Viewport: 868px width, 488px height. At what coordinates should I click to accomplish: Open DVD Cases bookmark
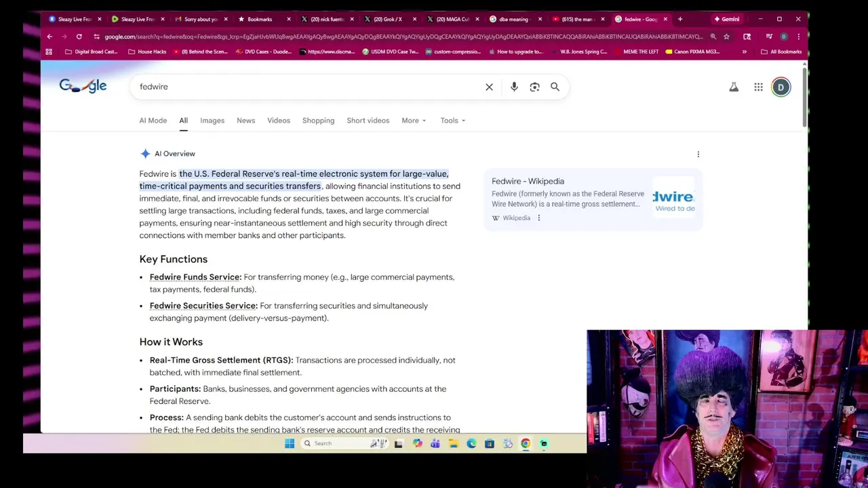[264, 52]
